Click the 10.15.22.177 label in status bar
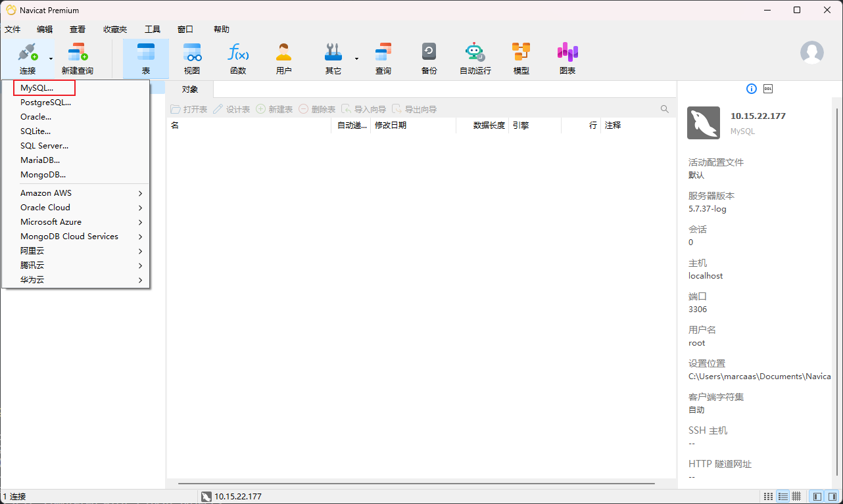This screenshot has width=843, height=504. click(238, 496)
